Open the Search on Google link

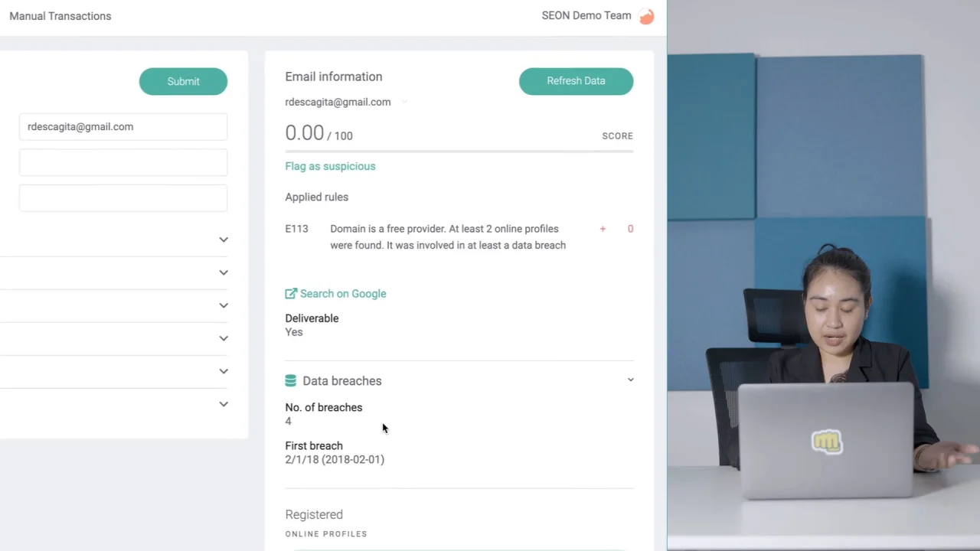point(343,294)
